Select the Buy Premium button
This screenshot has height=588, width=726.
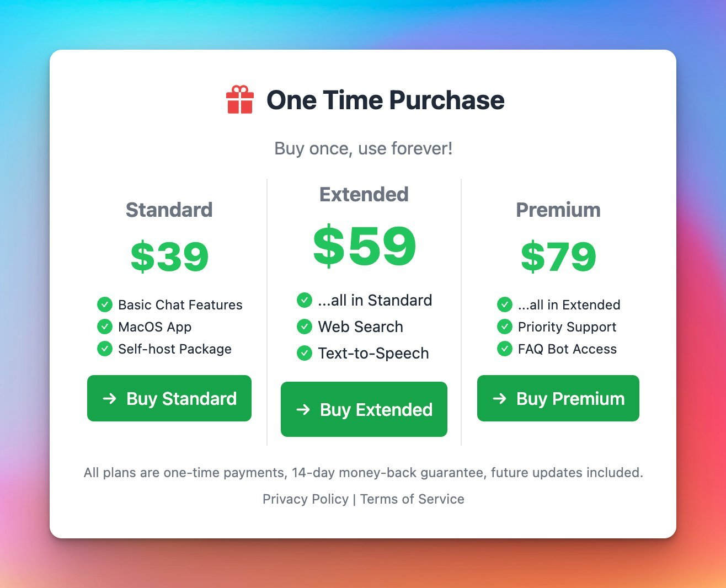[x=558, y=398]
